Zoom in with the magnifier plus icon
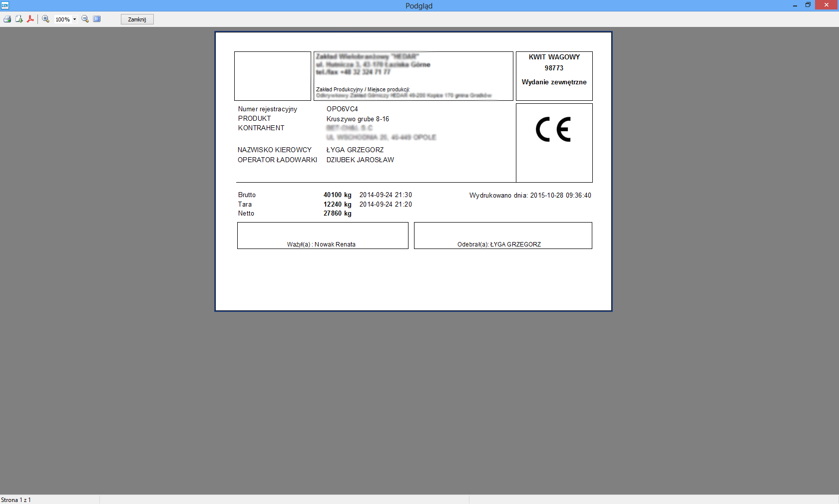 coord(45,19)
